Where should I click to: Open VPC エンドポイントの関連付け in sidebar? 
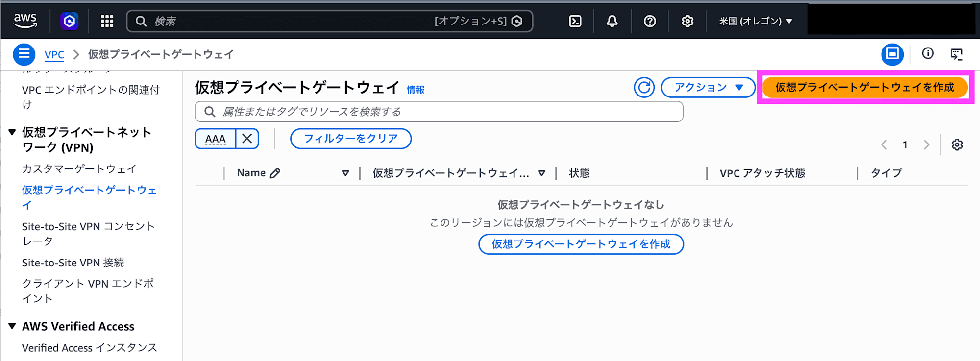91,97
